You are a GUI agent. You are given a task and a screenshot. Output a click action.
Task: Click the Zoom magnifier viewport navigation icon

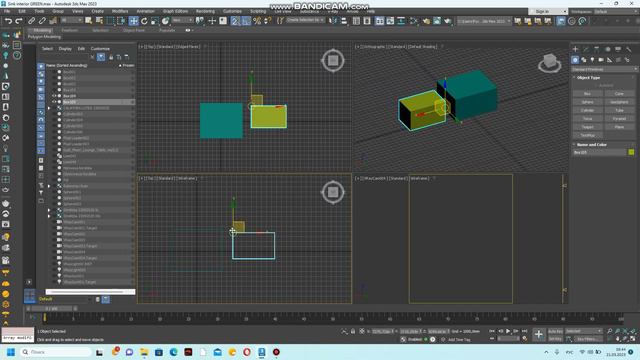coord(609,331)
